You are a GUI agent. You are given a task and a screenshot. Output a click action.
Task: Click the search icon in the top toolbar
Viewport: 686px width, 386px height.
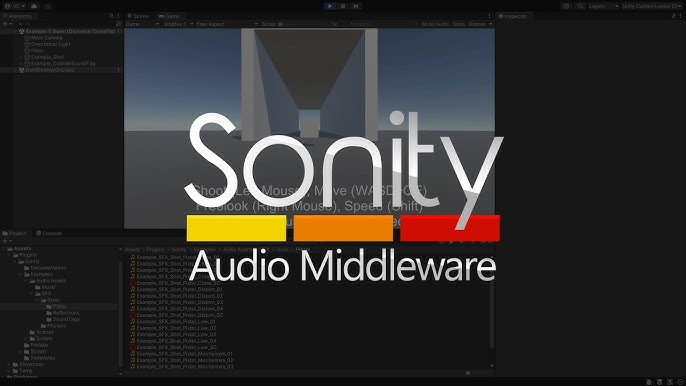(x=580, y=6)
